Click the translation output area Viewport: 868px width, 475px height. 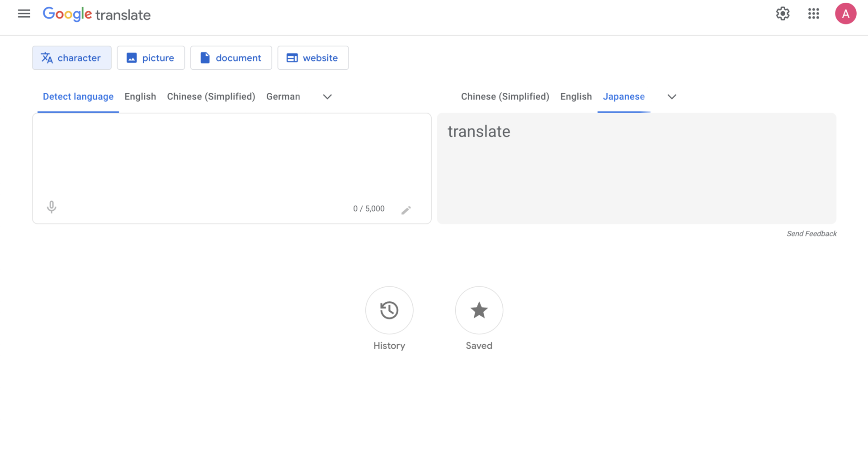pyautogui.click(x=637, y=168)
